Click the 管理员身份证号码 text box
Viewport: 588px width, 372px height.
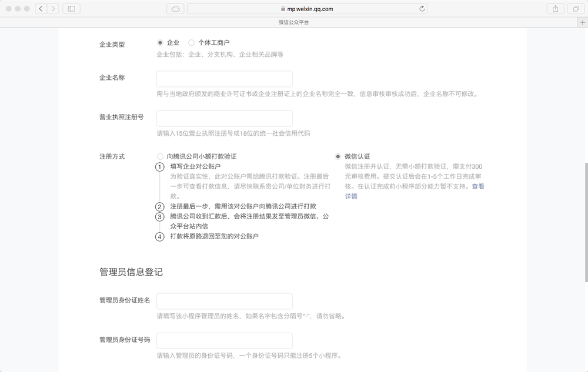point(225,340)
